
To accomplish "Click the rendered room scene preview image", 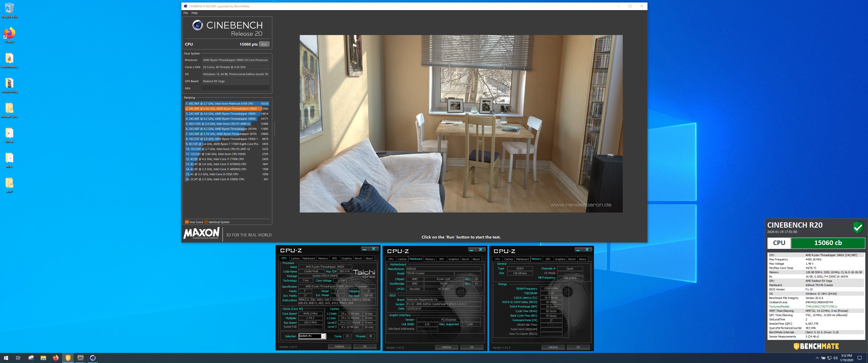I will click(461, 124).
